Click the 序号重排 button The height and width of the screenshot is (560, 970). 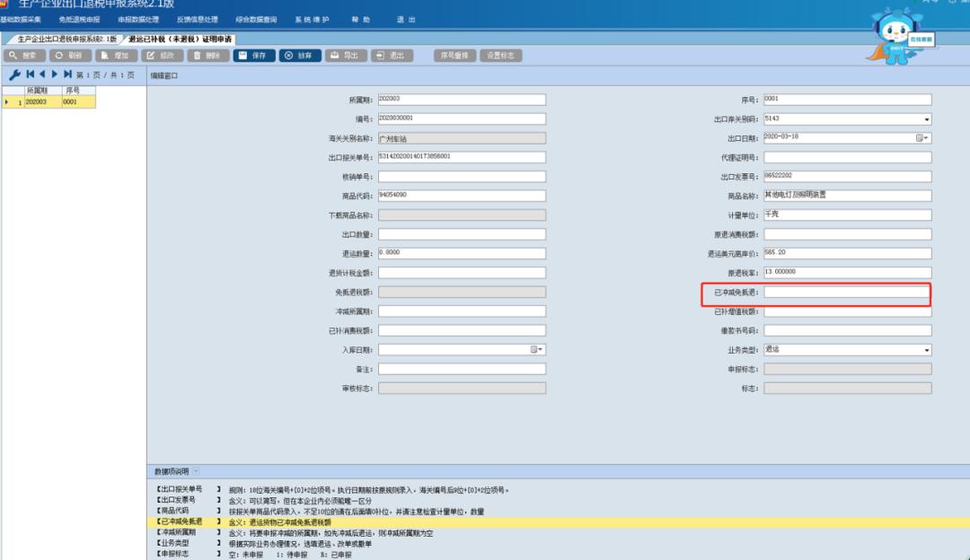click(x=455, y=56)
